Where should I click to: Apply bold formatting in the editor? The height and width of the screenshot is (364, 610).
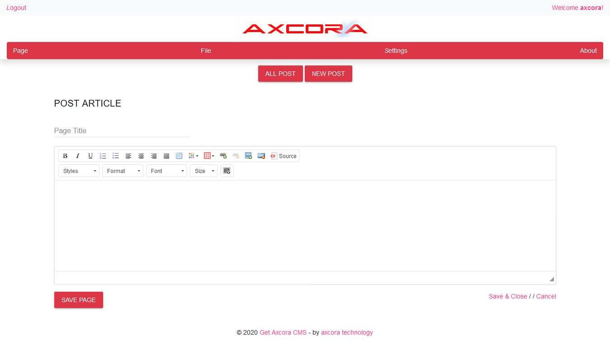pyautogui.click(x=65, y=156)
